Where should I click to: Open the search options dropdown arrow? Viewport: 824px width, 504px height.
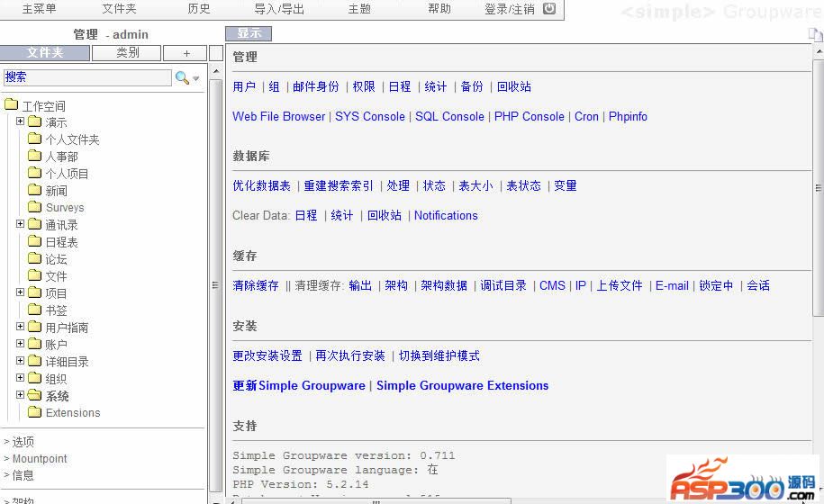(x=196, y=78)
